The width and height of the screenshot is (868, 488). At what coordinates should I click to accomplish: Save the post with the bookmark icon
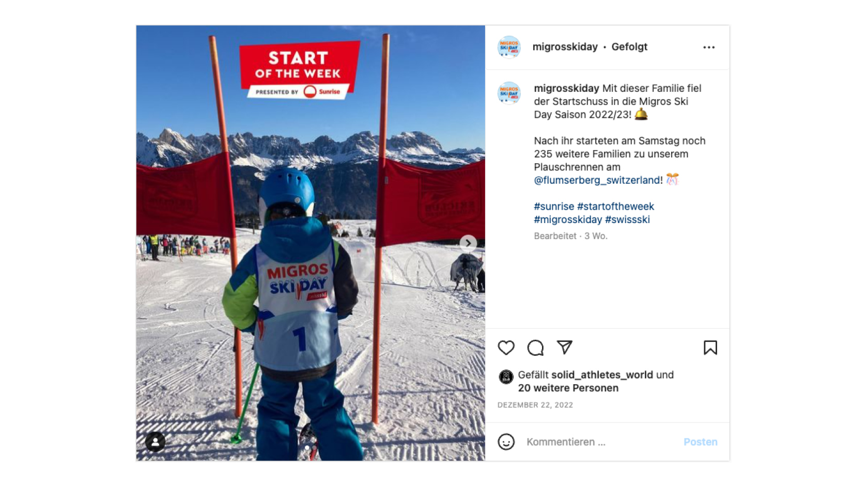tap(710, 348)
